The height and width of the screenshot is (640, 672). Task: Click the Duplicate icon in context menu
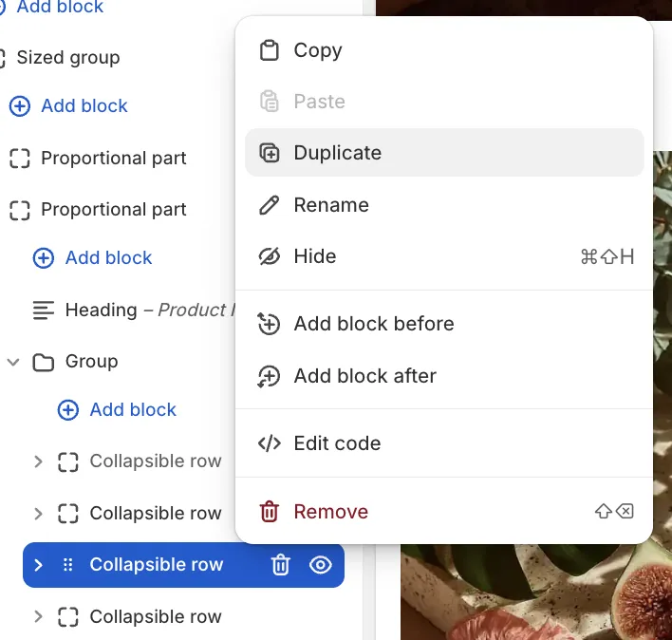(270, 153)
